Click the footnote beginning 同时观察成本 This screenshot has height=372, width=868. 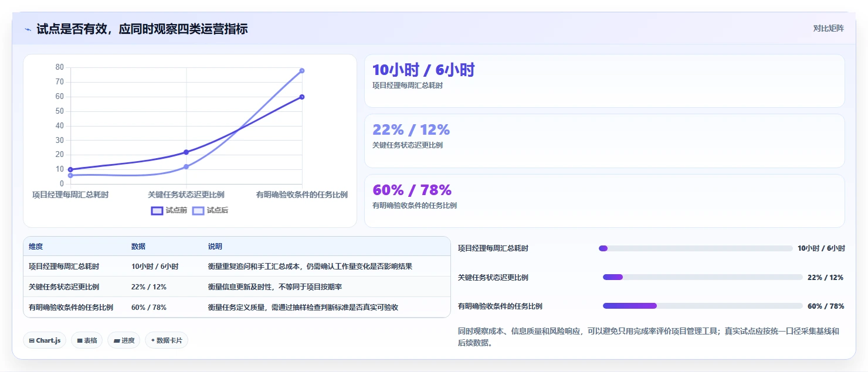649,337
